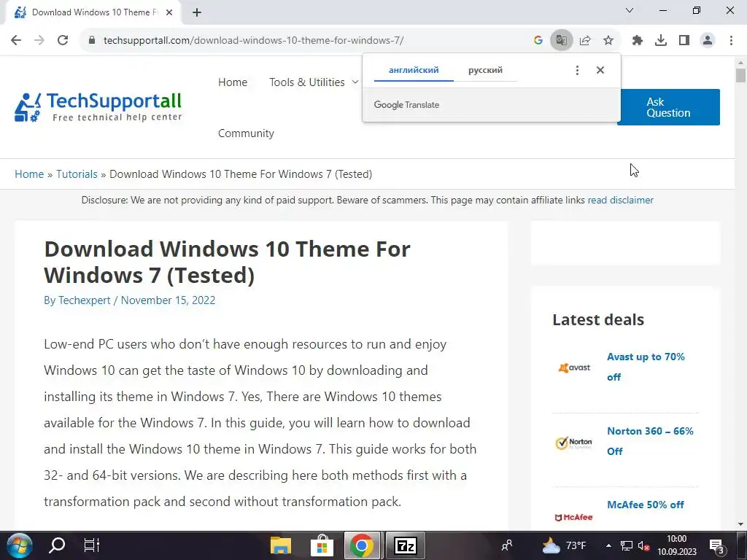Select the Download Windows 10 Theme tab
This screenshot has width=747, height=560.
point(94,13)
